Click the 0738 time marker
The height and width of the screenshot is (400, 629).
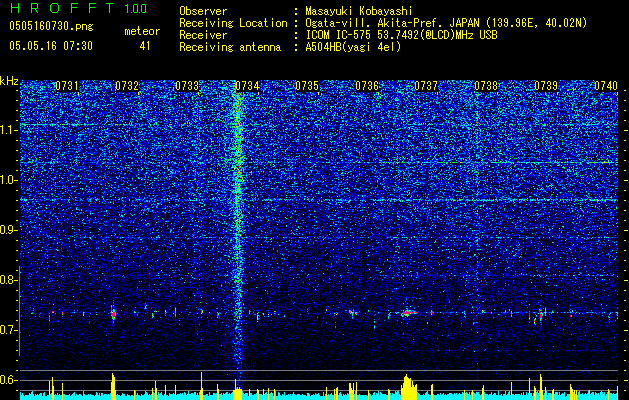486,86
